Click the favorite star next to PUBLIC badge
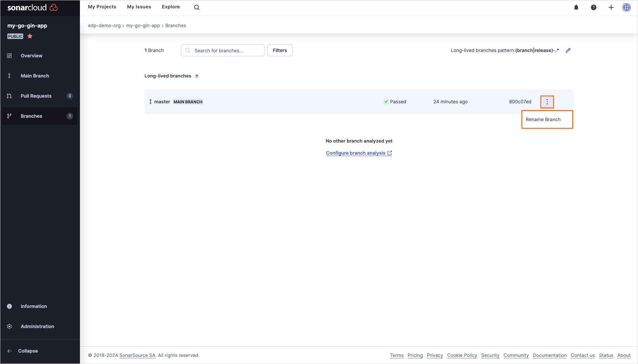Screen dimensions: 638x364 [x=30, y=36]
